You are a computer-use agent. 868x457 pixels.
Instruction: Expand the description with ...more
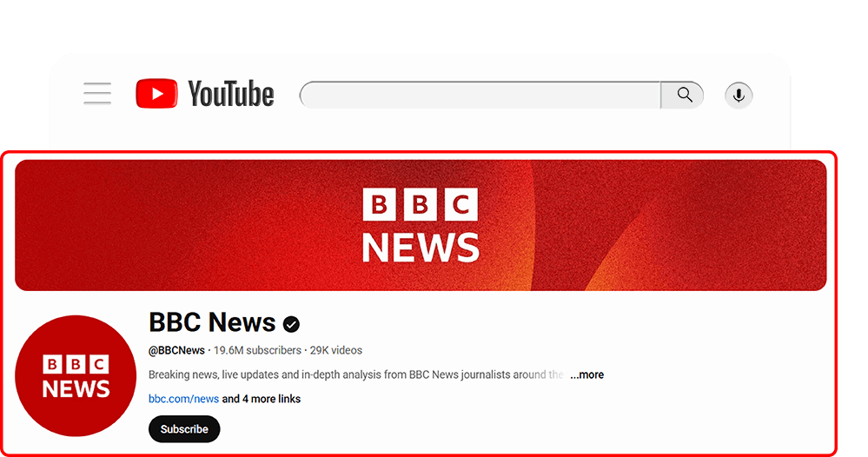click(x=586, y=374)
